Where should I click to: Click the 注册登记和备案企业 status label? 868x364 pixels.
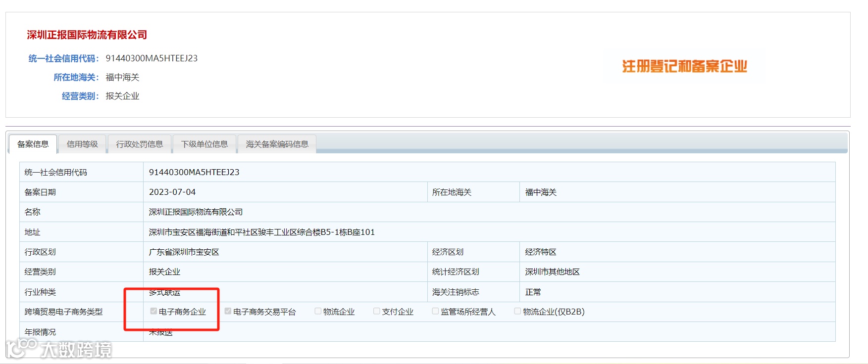pos(685,66)
